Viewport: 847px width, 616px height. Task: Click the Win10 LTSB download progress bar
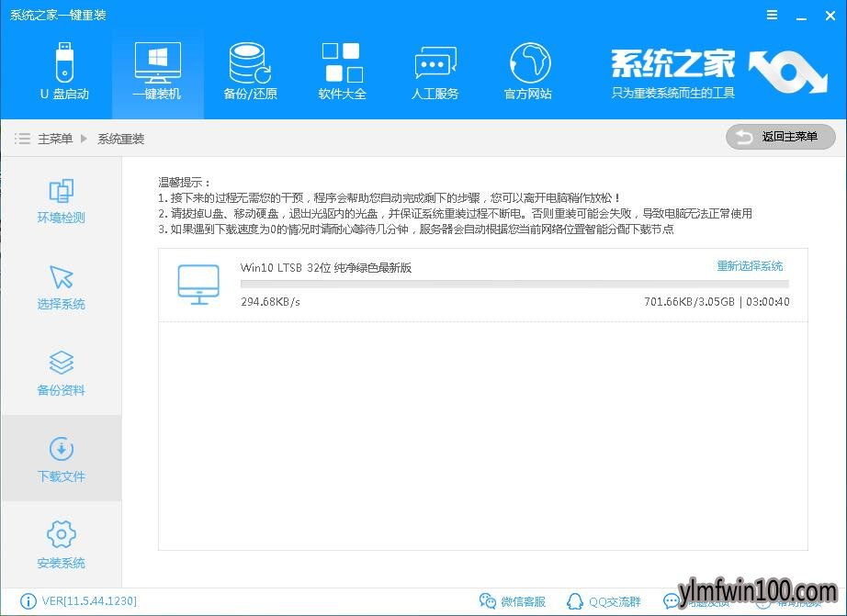514,285
